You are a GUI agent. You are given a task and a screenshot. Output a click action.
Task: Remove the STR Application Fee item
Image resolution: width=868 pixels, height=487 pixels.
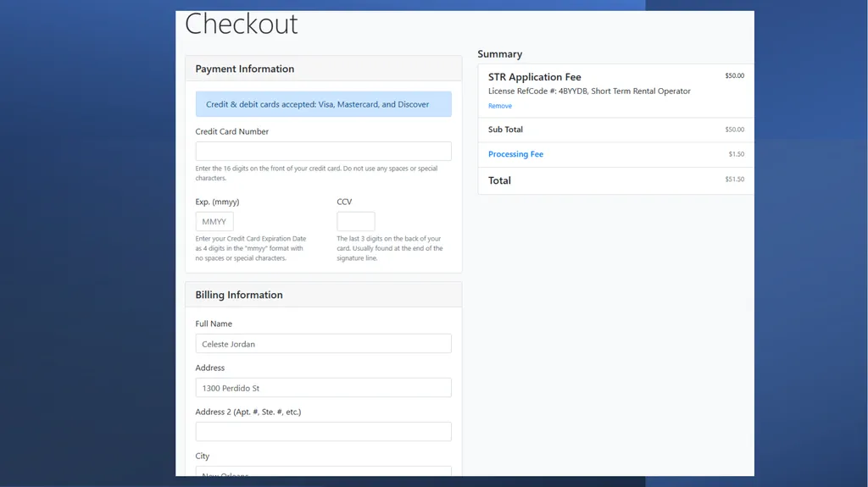click(500, 106)
